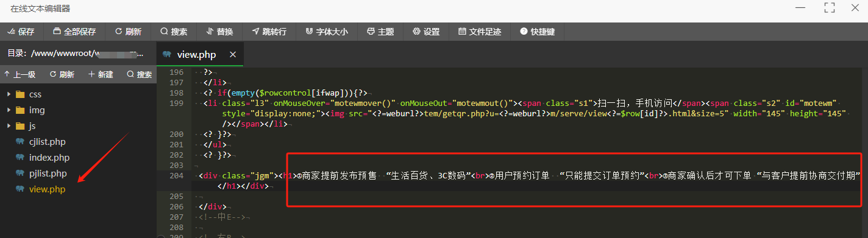Open view.php in the file tree
Viewport: 868px width, 238px height.
47,189
